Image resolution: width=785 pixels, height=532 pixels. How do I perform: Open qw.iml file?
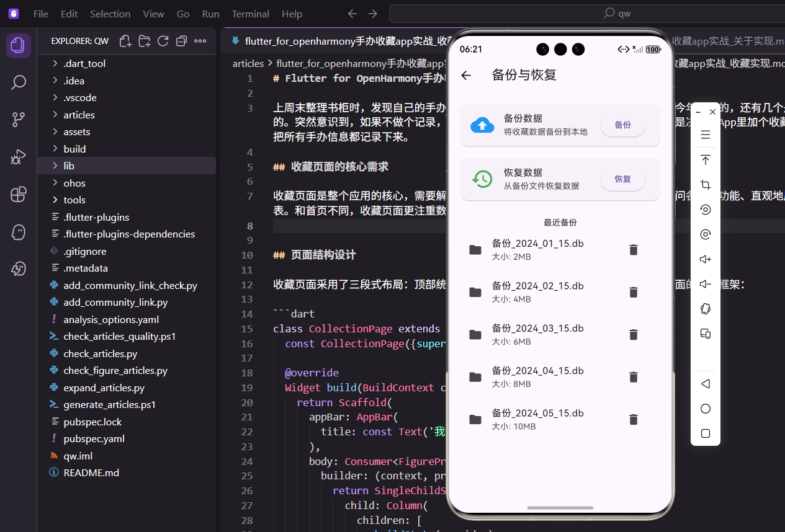[x=127, y=456]
